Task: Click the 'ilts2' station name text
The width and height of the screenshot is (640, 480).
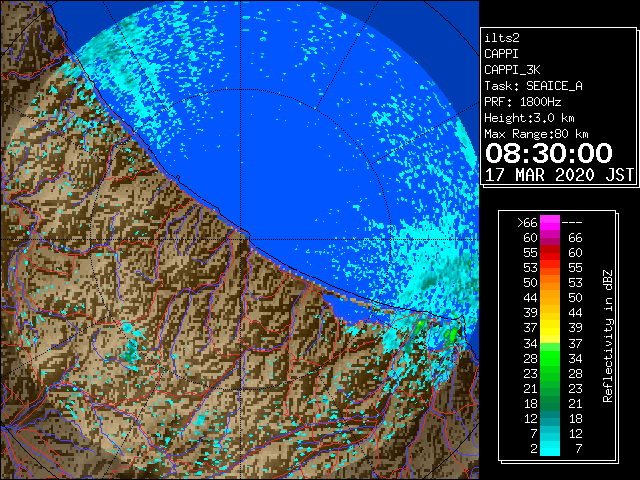Action: point(502,38)
